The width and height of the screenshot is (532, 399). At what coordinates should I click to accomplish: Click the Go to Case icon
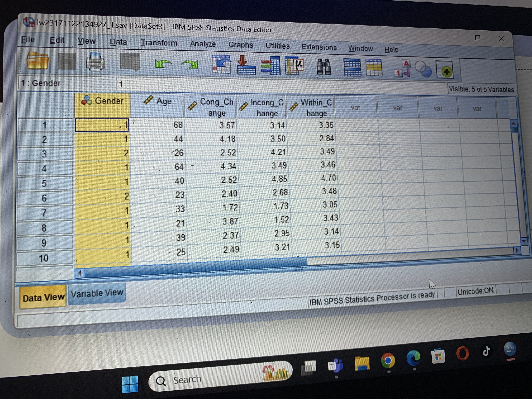point(222,65)
